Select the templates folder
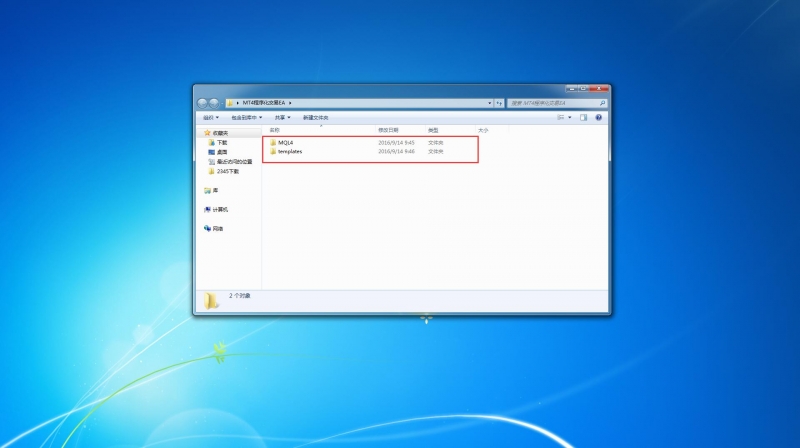The width and height of the screenshot is (800, 448). click(x=289, y=151)
